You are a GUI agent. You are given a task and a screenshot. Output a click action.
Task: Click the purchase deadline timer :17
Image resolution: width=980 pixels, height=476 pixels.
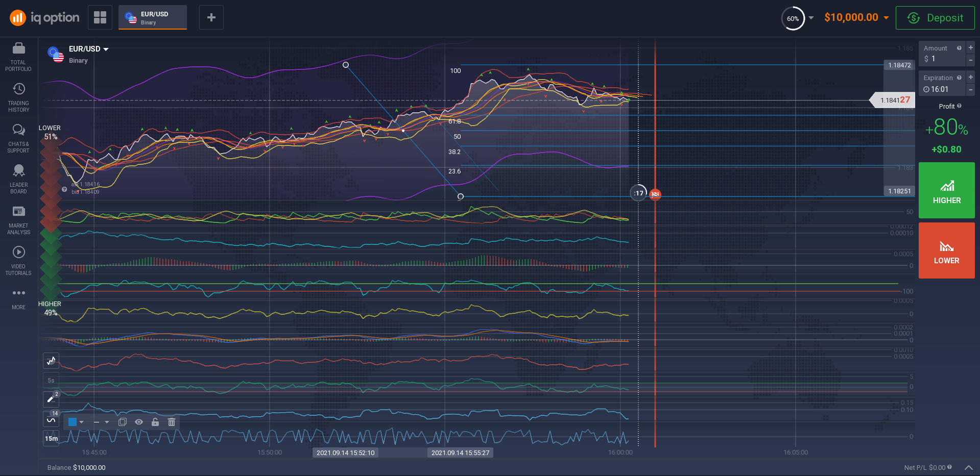(638, 193)
